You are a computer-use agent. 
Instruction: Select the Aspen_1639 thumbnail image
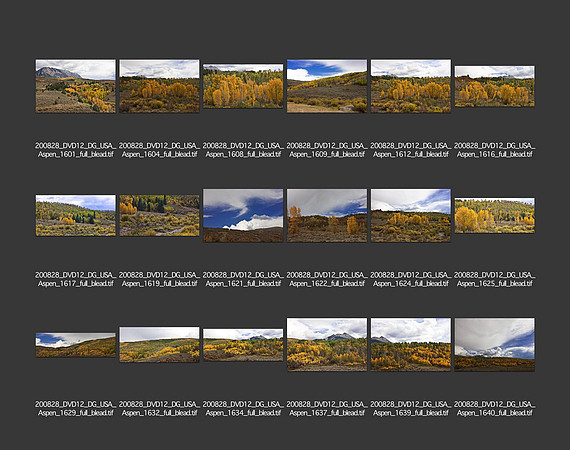tap(411, 345)
